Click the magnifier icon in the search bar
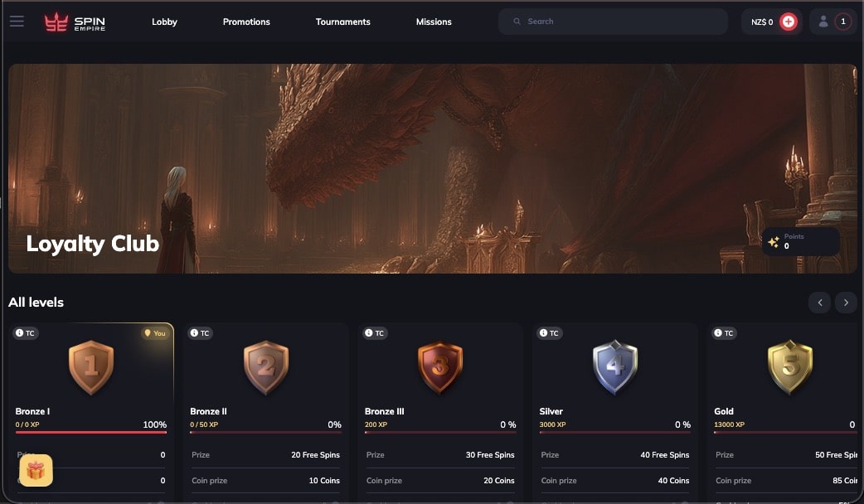The height and width of the screenshot is (504, 864). tap(517, 21)
